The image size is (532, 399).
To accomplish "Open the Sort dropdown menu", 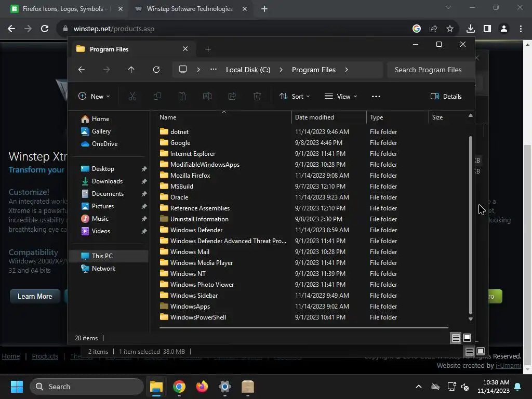I will 295,96.
